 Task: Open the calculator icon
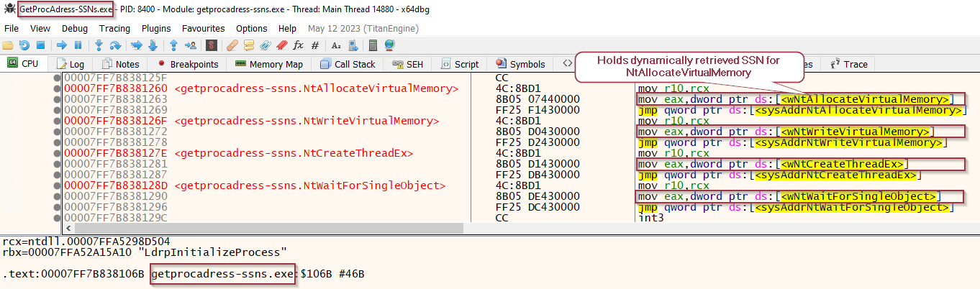tap(373, 45)
